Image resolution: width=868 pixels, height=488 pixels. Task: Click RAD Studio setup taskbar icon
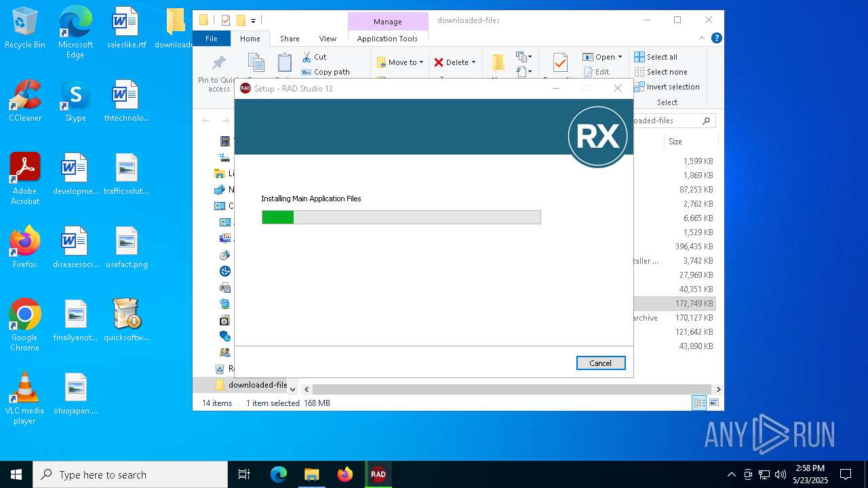click(378, 474)
